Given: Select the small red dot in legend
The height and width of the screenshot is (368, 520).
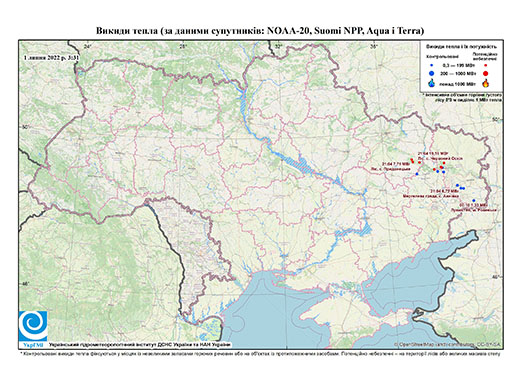Looking at the screenshot, I should tap(486, 65).
